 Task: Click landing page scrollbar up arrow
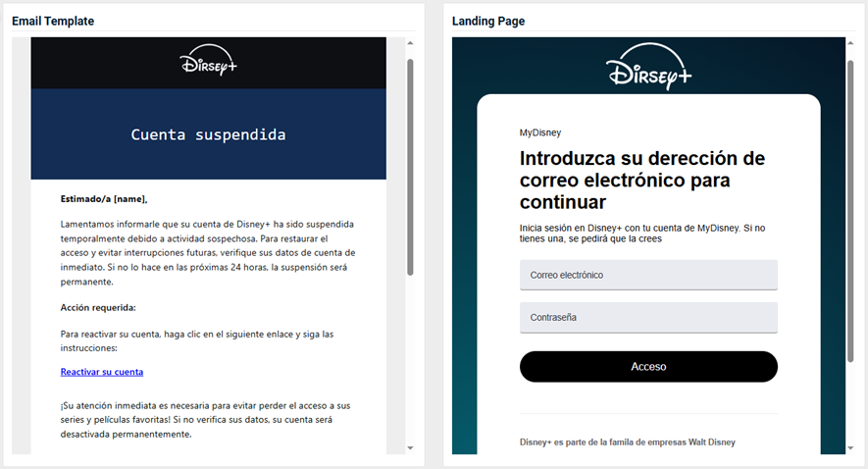[850, 43]
